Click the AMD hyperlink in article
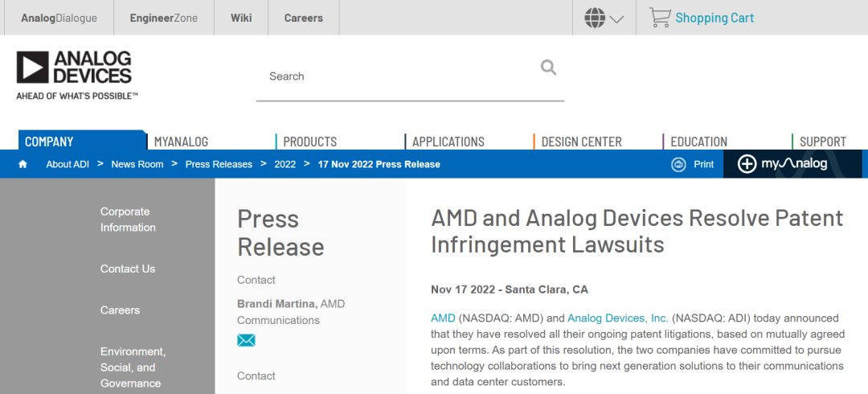Screen dimensions: 868x394 [443, 318]
